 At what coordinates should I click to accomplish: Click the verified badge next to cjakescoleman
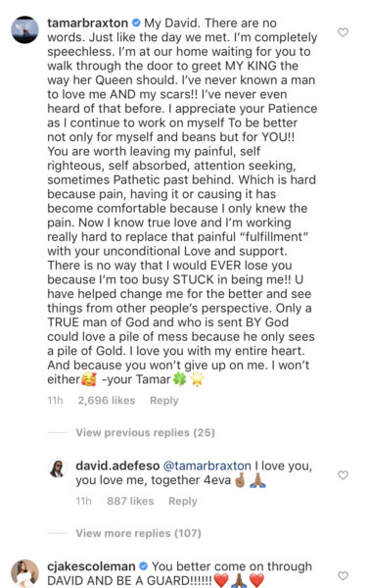click(143, 565)
